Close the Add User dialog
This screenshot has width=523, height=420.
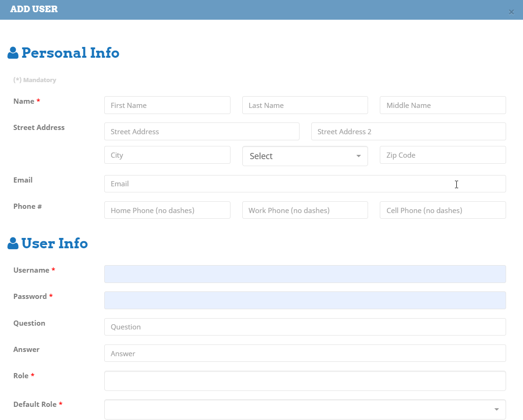coord(511,12)
